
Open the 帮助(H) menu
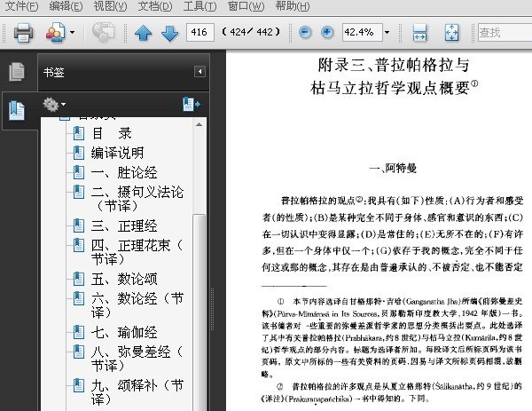(x=293, y=6)
